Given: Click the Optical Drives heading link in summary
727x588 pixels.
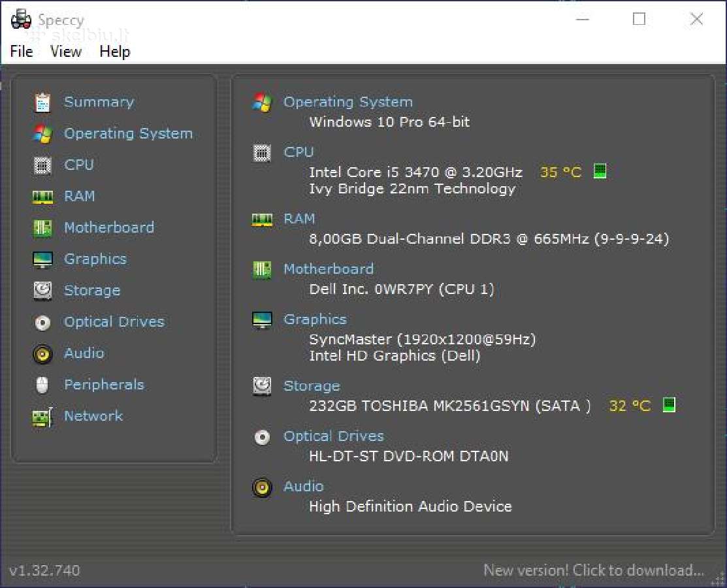Looking at the screenshot, I should tap(334, 436).
